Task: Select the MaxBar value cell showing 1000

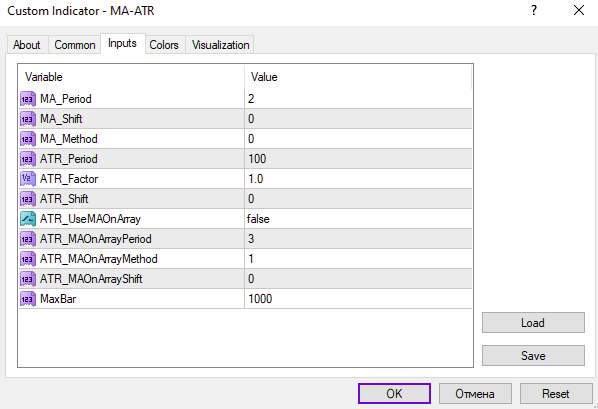Action: [x=358, y=299]
